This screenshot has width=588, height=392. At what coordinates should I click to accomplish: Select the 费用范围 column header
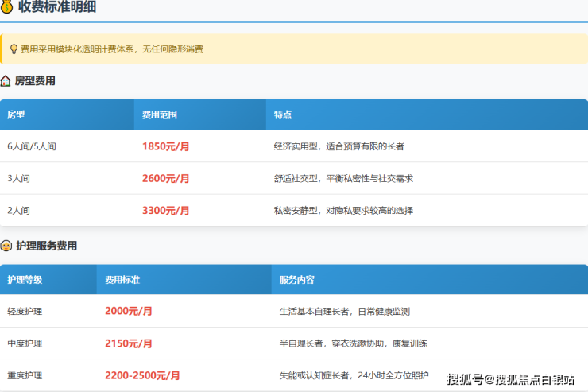pos(159,114)
